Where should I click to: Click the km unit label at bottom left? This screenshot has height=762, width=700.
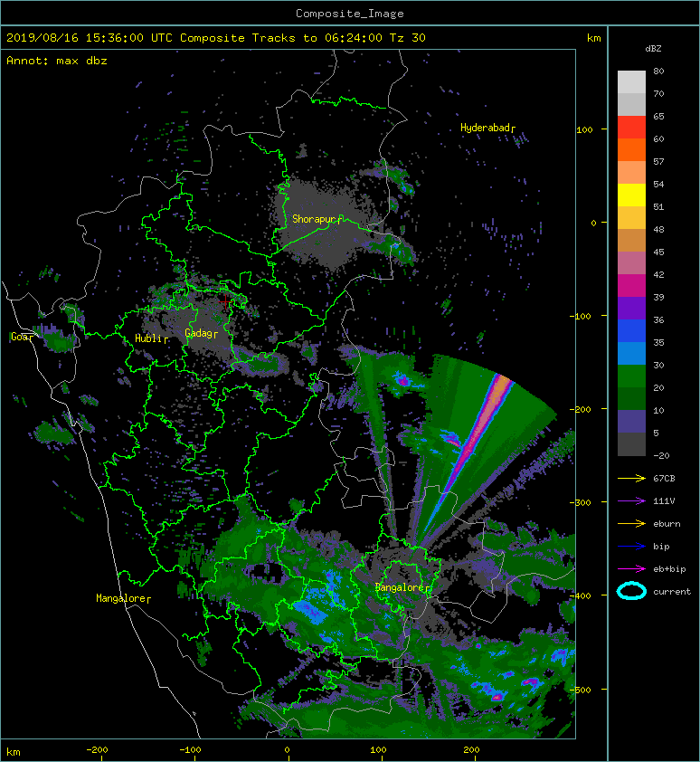pyautogui.click(x=14, y=752)
